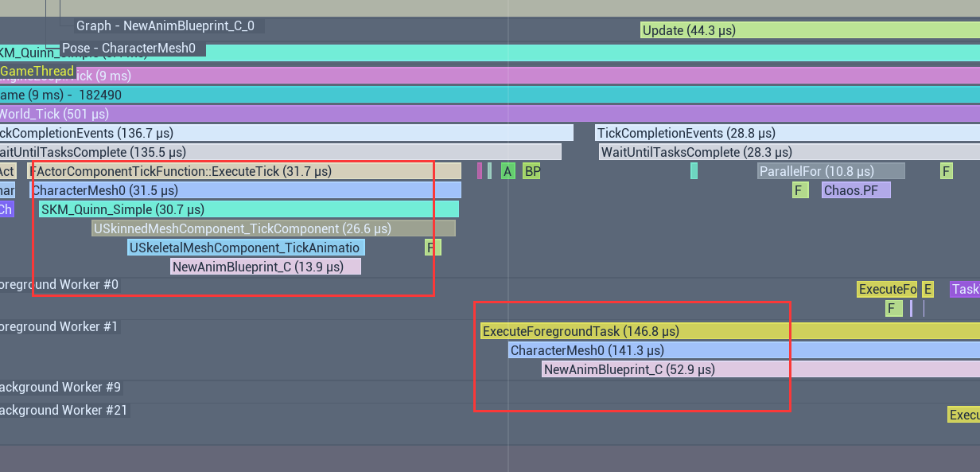Viewport: 980px width, 472px height.
Task: Click the GameThread track label
Action: point(37,72)
